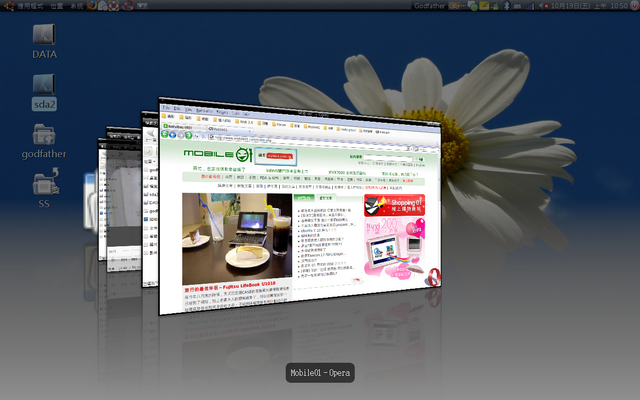Click Opera's green forward round button
Screen dimensions: 640x400
click(x=189, y=136)
